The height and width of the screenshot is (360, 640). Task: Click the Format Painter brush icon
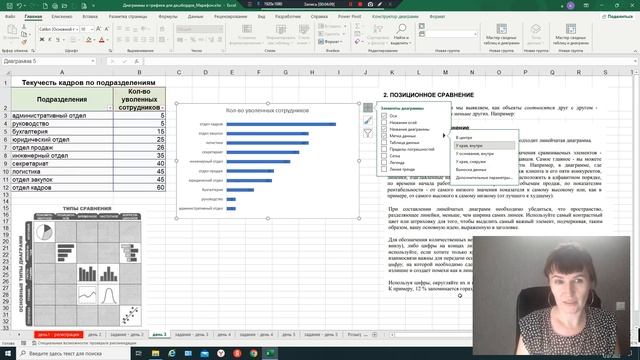(x=24, y=42)
